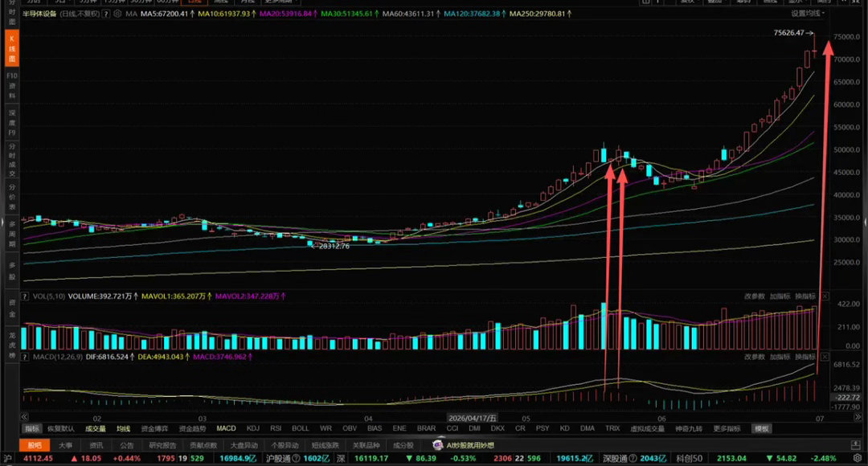
Task: Toggle the WR indicator
Action: click(x=326, y=428)
